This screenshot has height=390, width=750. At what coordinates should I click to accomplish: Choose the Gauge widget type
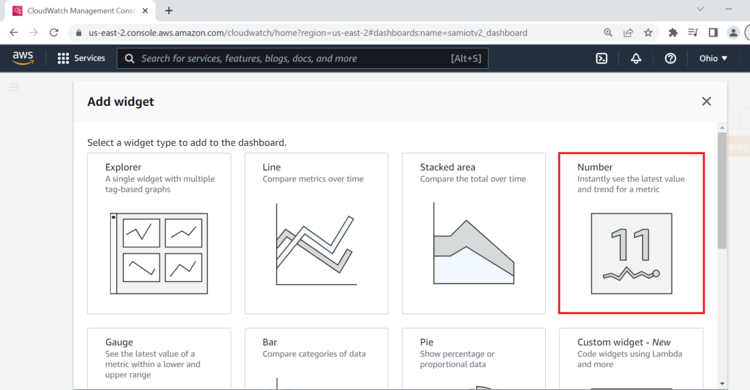click(x=159, y=358)
